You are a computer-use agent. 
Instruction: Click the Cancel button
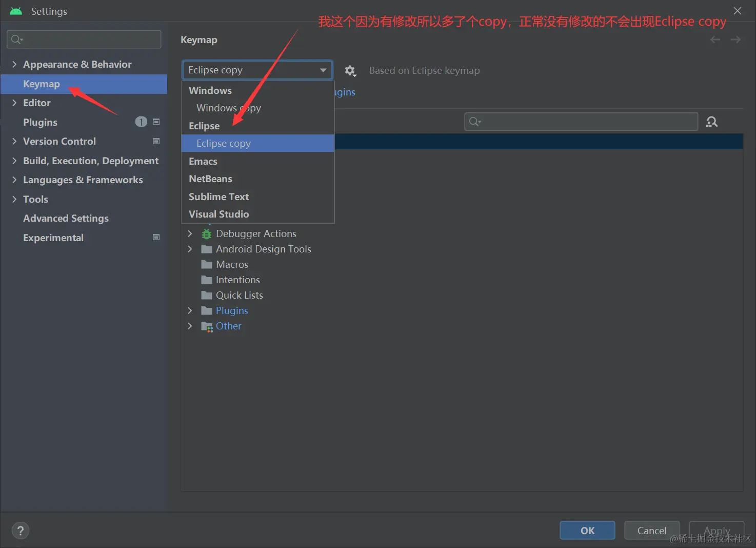pyautogui.click(x=652, y=531)
